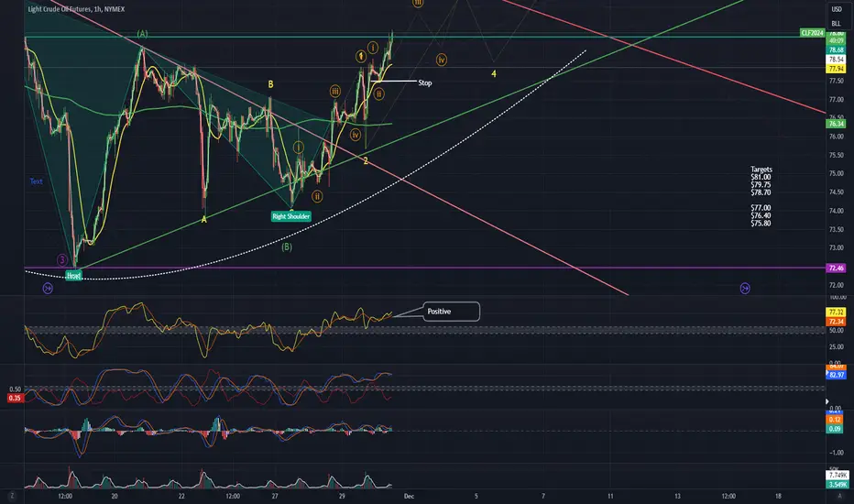
Task: Click the left purple skip-forward circle icon
Action: [48, 289]
